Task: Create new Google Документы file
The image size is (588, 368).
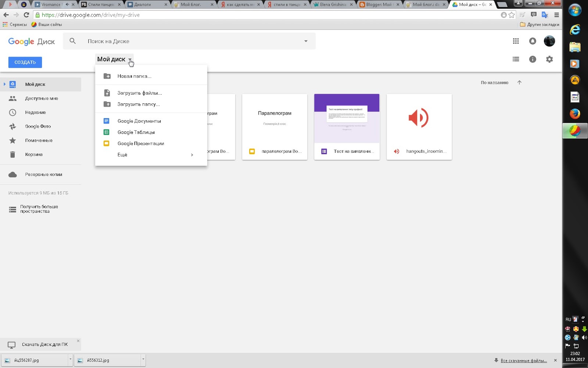Action: coord(151,121)
